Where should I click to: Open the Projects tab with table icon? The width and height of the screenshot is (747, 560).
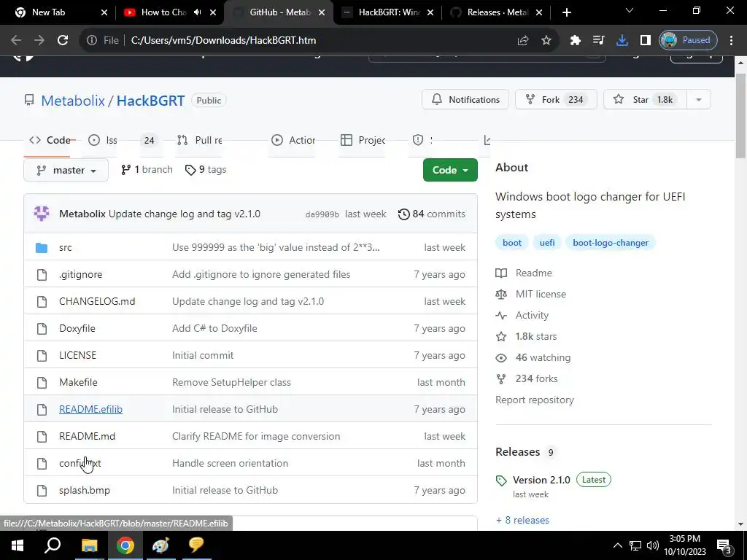(x=363, y=140)
